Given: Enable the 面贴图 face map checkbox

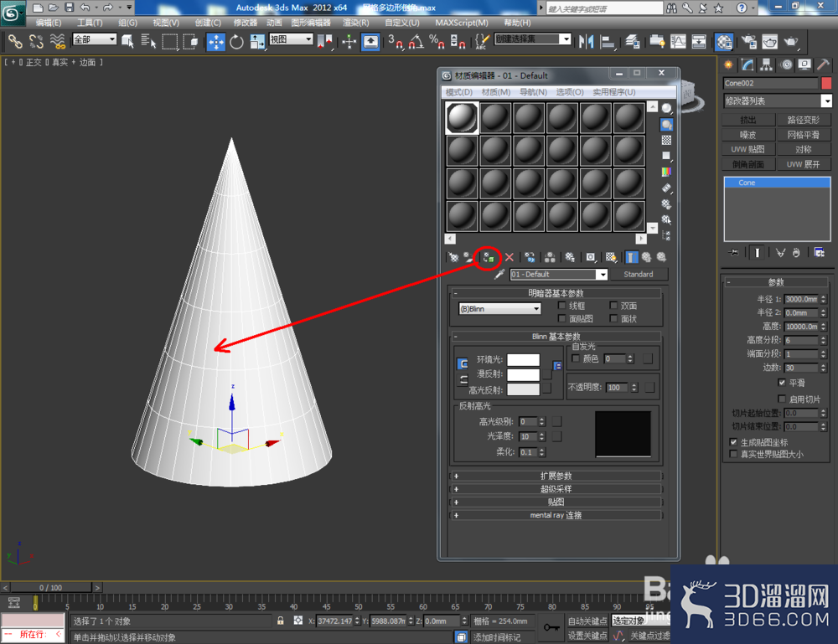Looking at the screenshot, I should tap(561, 318).
